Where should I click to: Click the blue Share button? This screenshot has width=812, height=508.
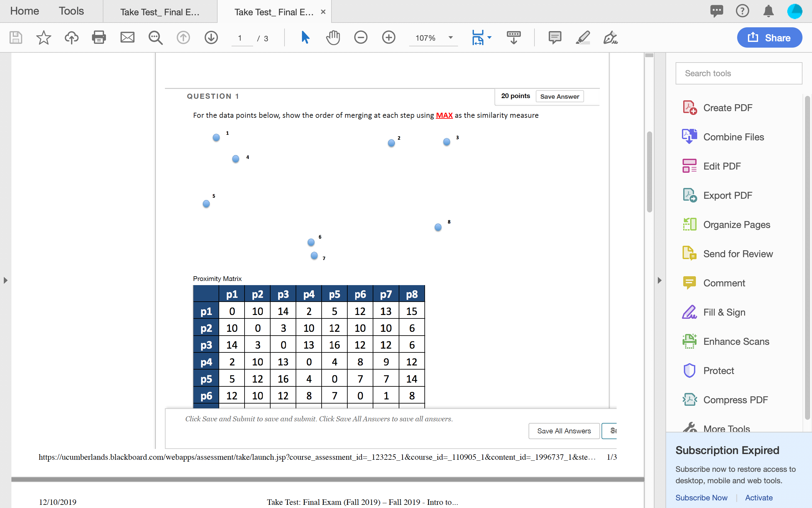coord(769,38)
